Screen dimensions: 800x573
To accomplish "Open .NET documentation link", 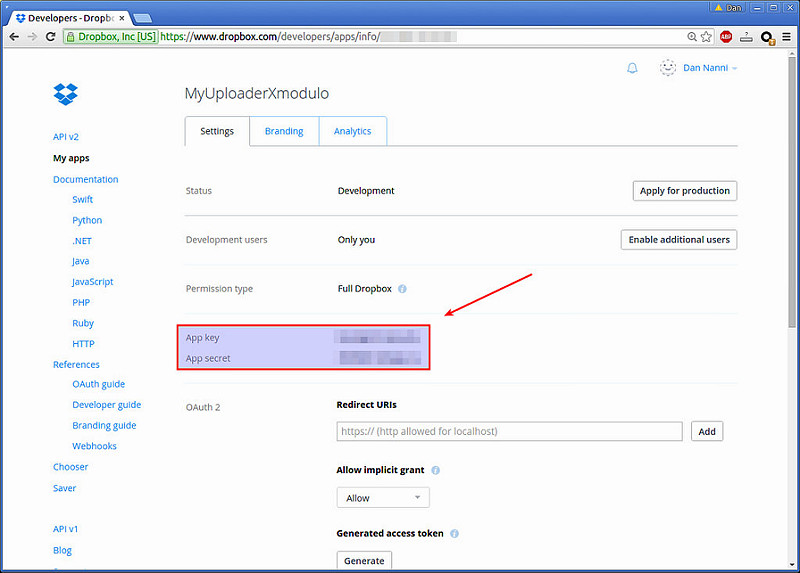I will pos(82,241).
